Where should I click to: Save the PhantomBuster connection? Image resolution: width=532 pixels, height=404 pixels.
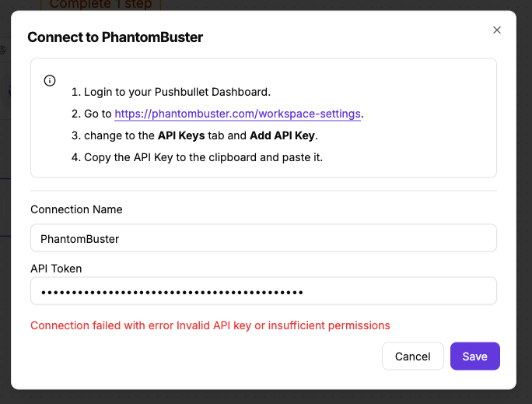point(474,357)
